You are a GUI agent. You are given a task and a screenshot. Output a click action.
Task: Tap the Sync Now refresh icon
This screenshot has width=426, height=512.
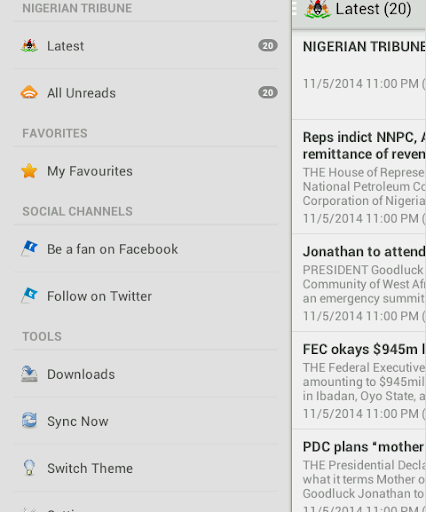pyautogui.click(x=29, y=421)
